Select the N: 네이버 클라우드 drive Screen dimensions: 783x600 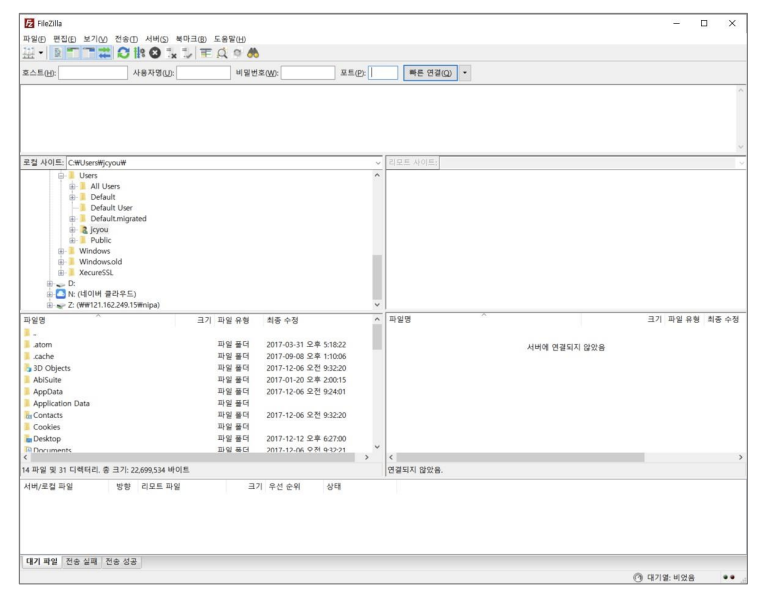tap(102, 294)
